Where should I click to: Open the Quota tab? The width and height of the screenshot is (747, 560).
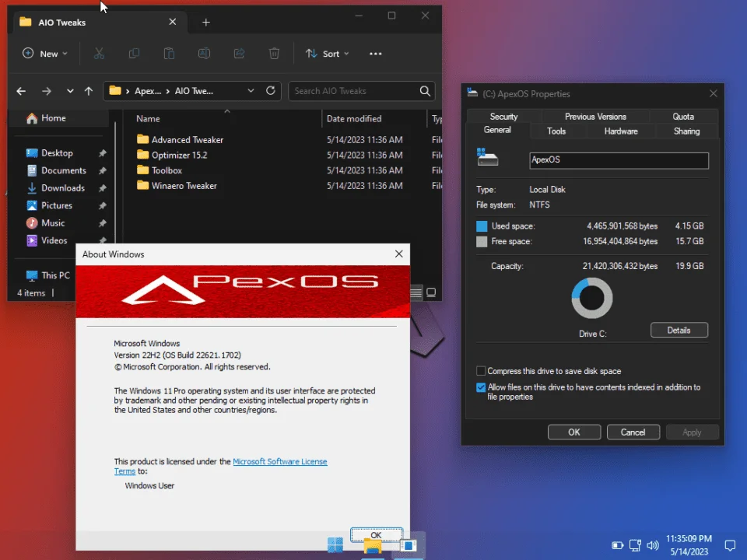683,116
